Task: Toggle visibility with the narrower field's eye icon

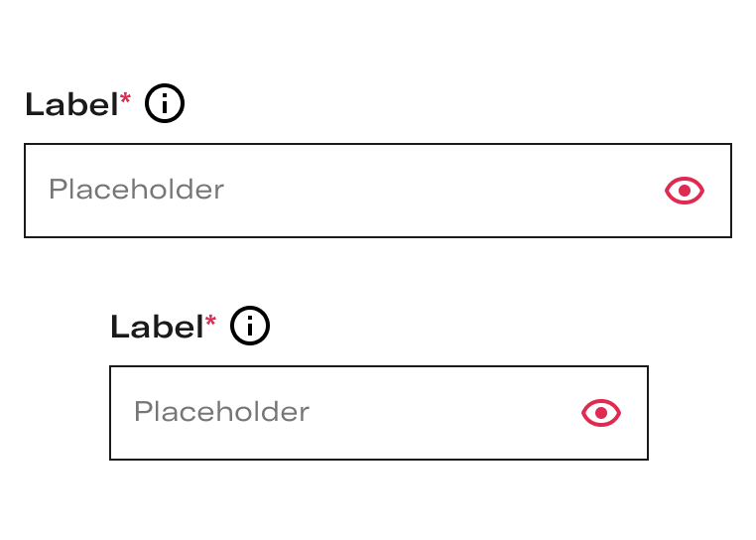Action: pos(601,413)
